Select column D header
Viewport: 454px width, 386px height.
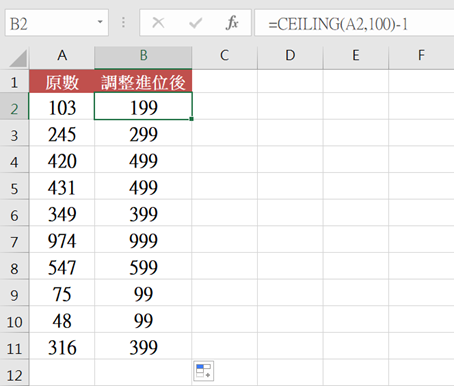tap(290, 55)
